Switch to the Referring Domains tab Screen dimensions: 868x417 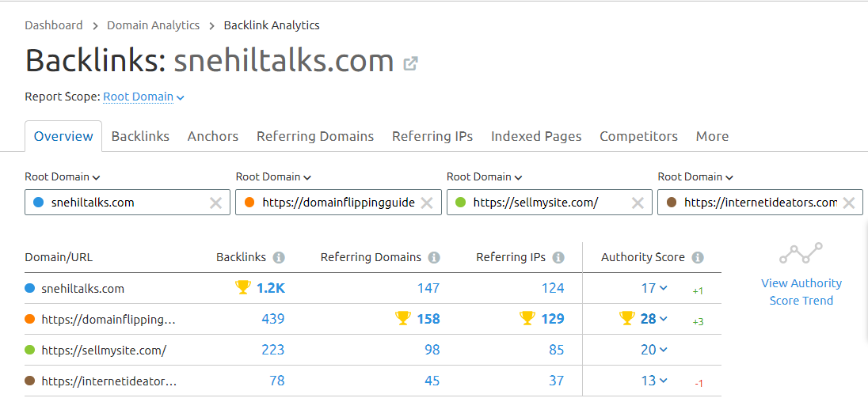click(315, 137)
